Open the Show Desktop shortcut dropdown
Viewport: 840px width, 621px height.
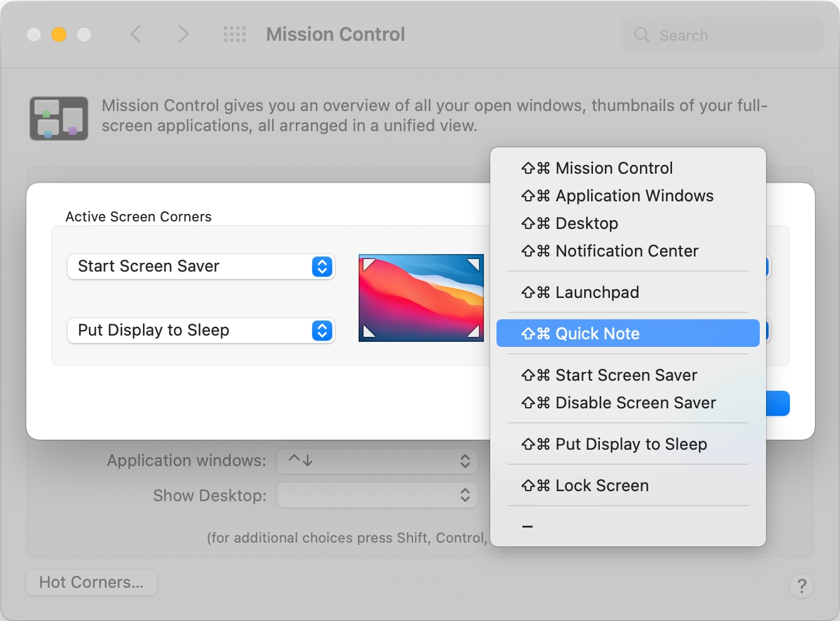click(x=377, y=495)
